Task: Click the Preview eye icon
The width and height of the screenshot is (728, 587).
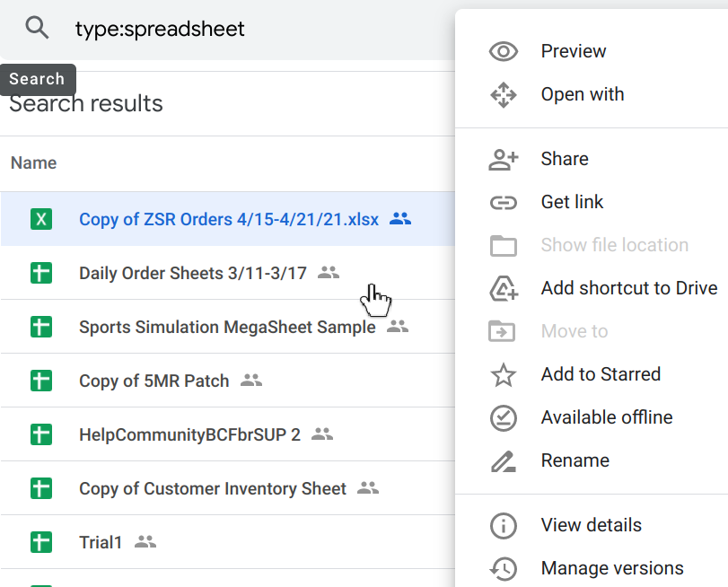Action: 503,51
